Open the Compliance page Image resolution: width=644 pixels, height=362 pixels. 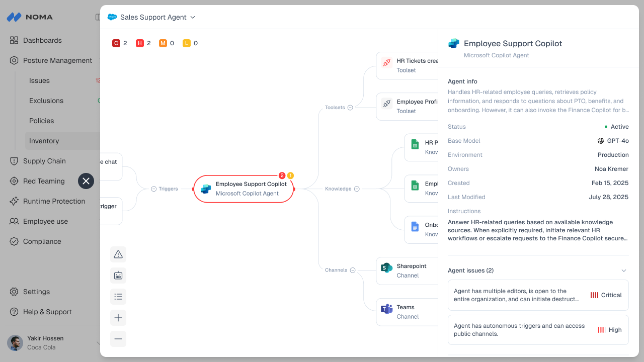(x=42, y=241)
